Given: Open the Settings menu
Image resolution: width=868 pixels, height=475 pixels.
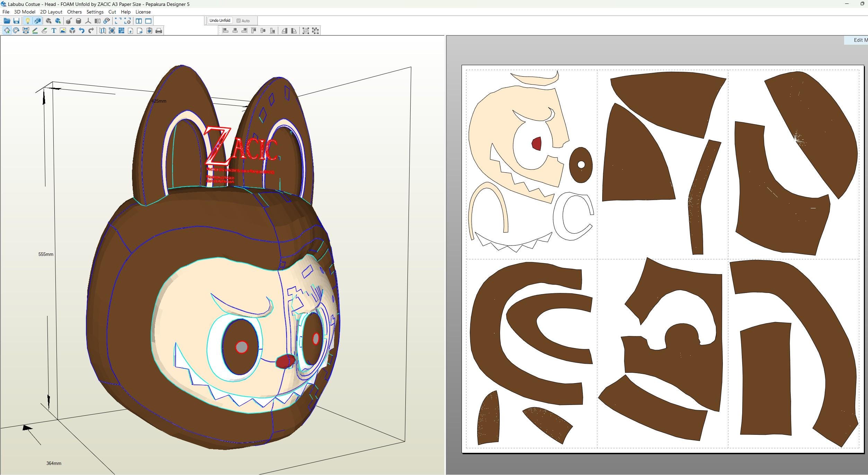Looking at the screenshot, I should (95, 11).
